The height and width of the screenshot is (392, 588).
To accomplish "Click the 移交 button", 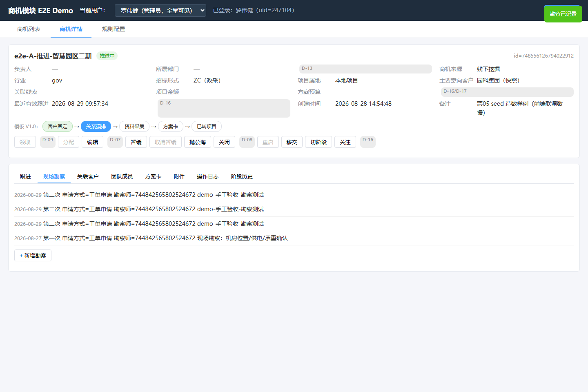I will pos(292,142).
